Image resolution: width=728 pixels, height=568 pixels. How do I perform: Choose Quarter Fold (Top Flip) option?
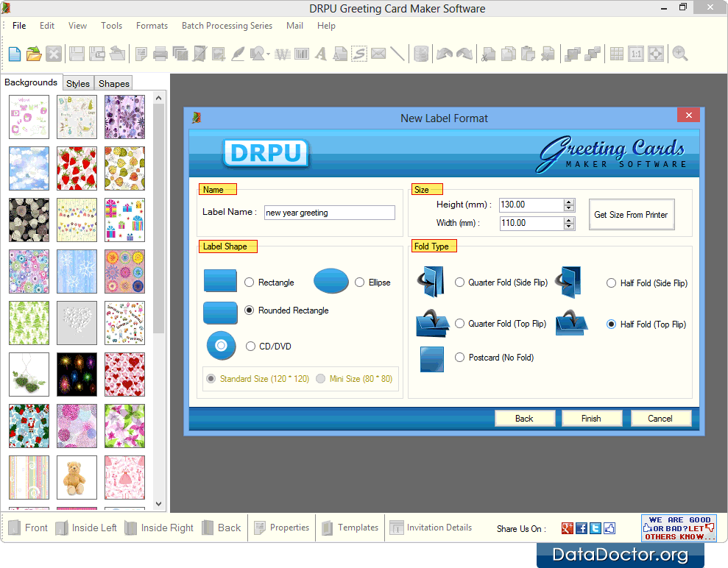click(x=459, y=324)
